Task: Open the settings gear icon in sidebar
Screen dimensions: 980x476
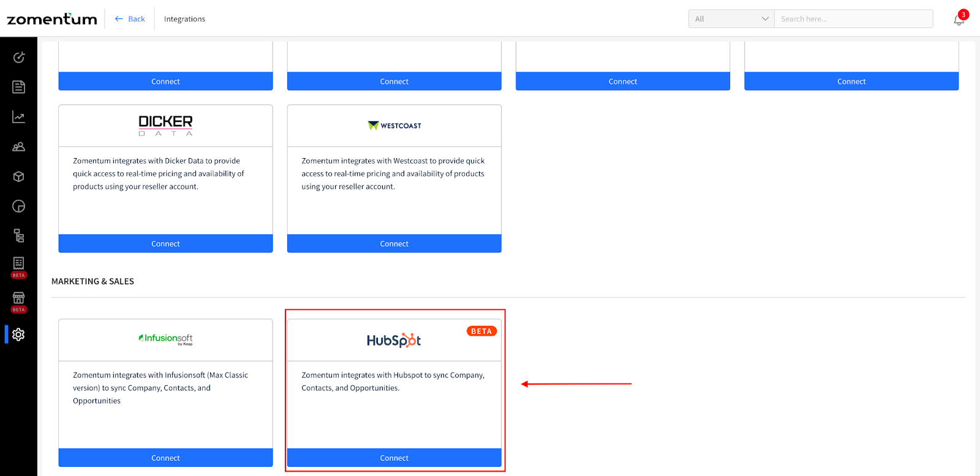Action: 18,334
